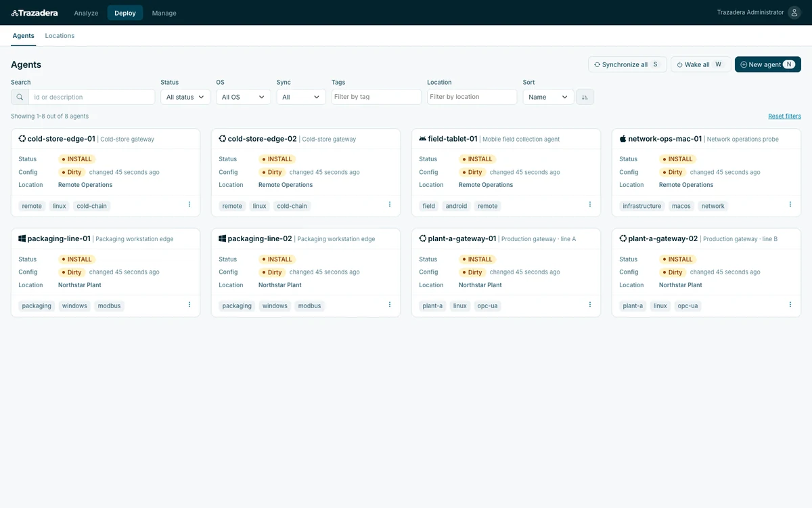Open kebab menu for packaging-line-01
Viewport: 812px width, 508px height.
(x=189, y=304)
